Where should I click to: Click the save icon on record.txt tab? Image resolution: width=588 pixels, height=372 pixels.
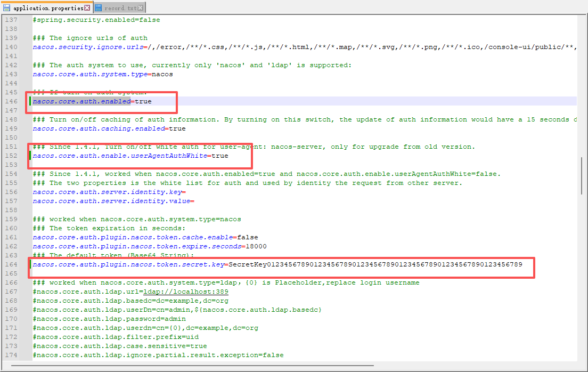tap(98, 7)
